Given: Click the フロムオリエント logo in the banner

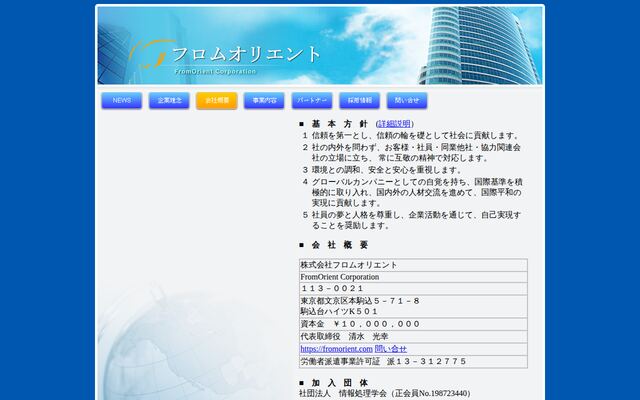Looking at the screenshot, I should (x=226, y=58).
